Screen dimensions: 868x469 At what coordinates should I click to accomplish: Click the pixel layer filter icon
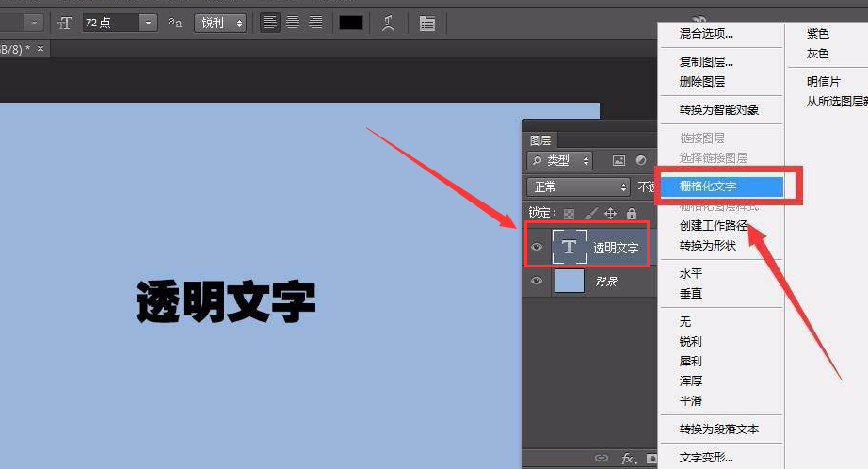(619, 161)
